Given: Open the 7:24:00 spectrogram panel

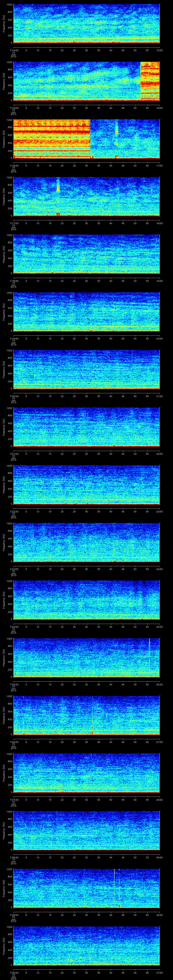Looking at the screenshot, I should tap(86, 600).
